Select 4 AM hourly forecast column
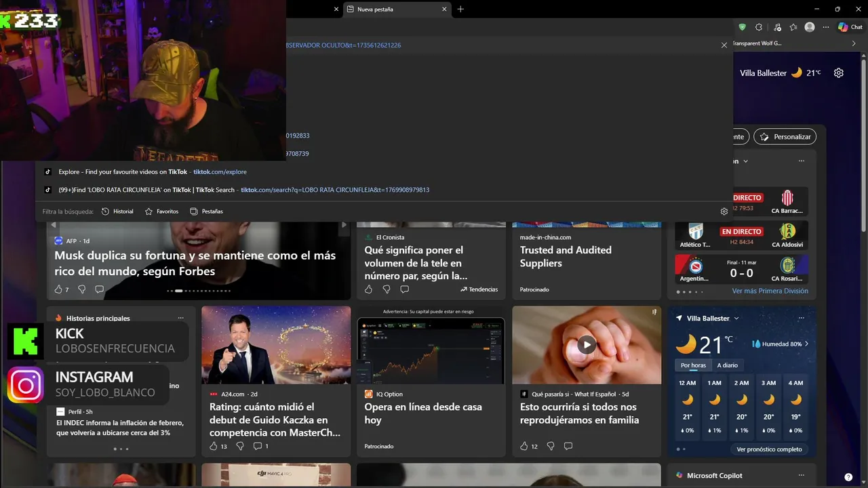The height and width of the screenshot is (488, 868). pyautogui.click(x=795, y=406)
